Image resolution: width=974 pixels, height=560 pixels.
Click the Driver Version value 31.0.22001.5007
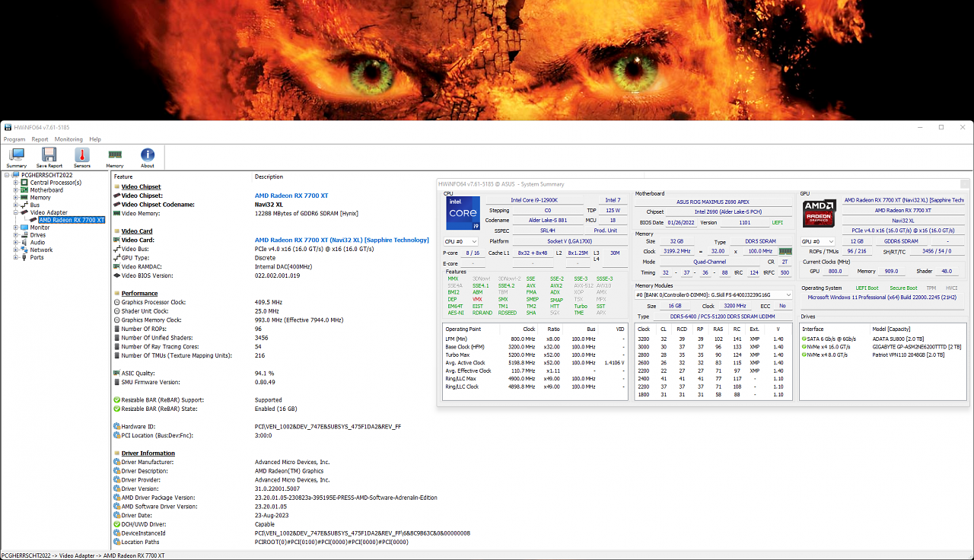click(278, 488)
